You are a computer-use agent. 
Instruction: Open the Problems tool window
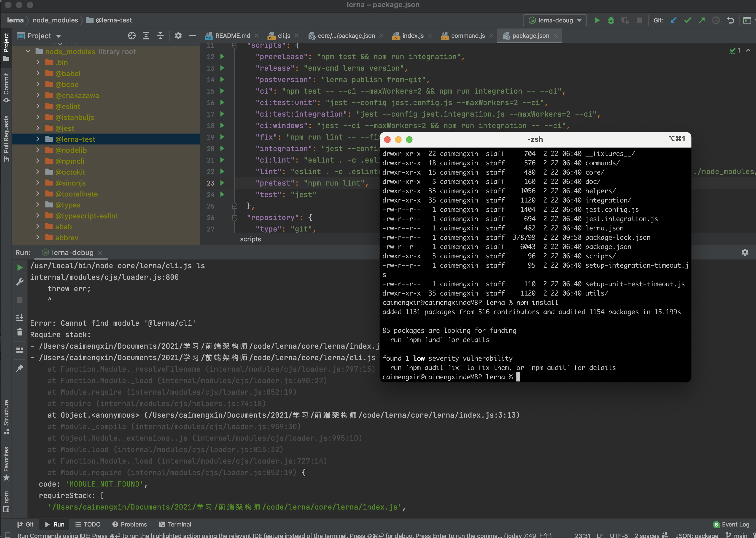click(x=129, y=524)
